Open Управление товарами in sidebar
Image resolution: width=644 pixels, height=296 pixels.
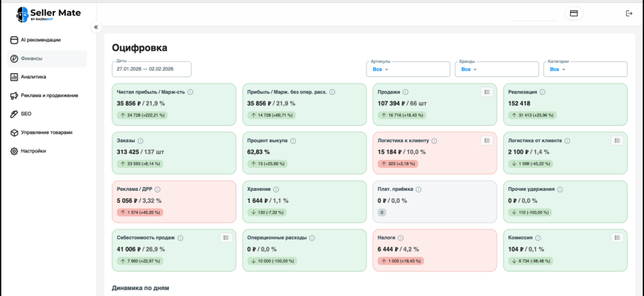(x=46, y=132)
